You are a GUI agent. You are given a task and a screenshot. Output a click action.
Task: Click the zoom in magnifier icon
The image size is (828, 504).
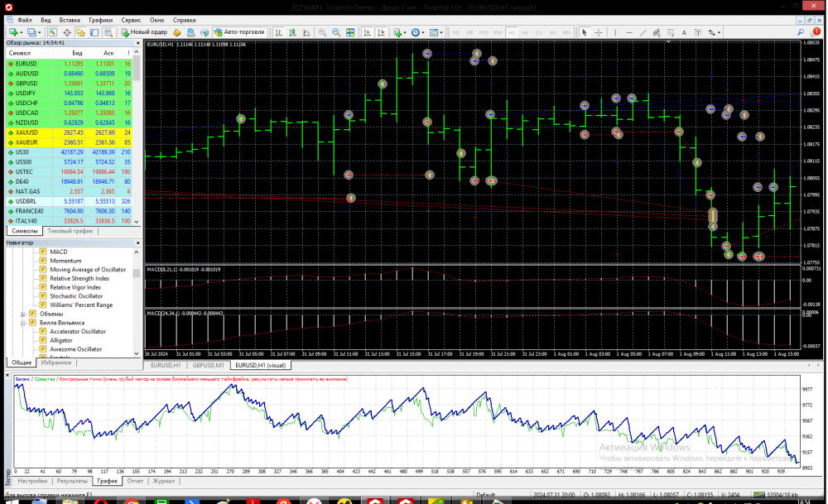point(321,32)
